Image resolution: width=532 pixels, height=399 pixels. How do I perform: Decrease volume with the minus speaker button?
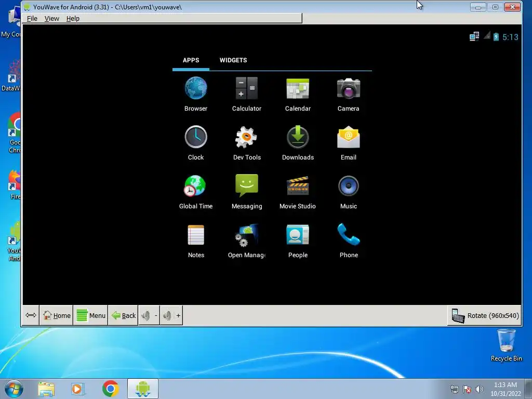[x=149, y=315]
